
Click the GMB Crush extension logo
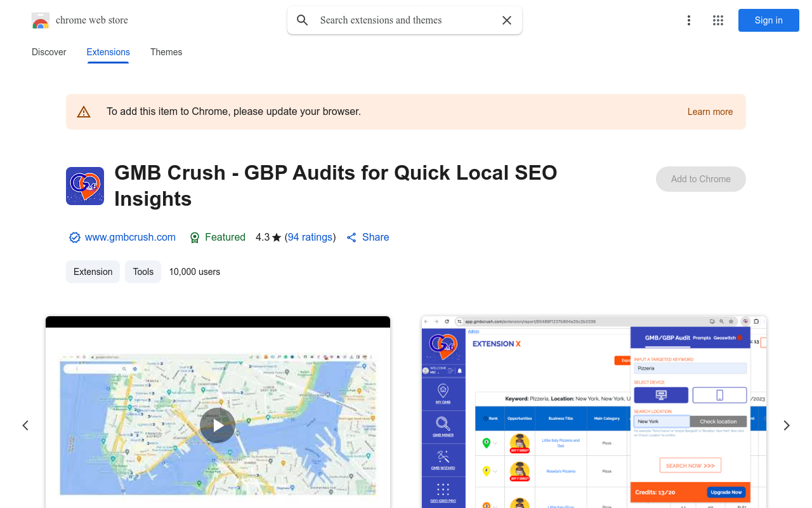pos(85,186)
